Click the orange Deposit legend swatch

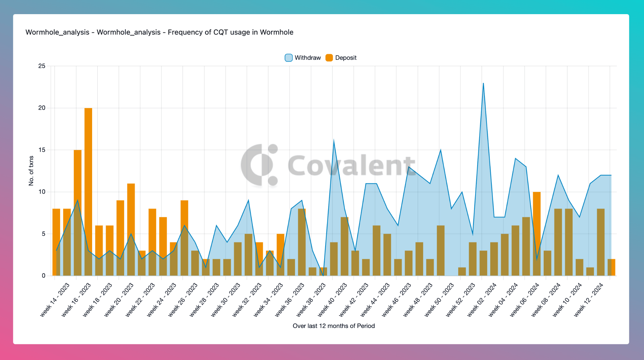[x=329, y=58]
